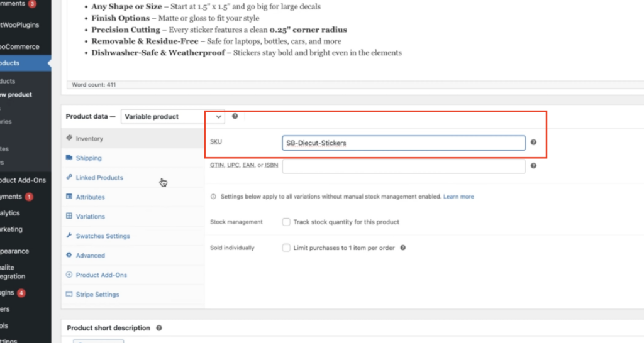Open Analytics in the admin sidebar
Image resolution: width=644 pixels, height=343 pixels.
pyautogui.click(x=13, y=214)
